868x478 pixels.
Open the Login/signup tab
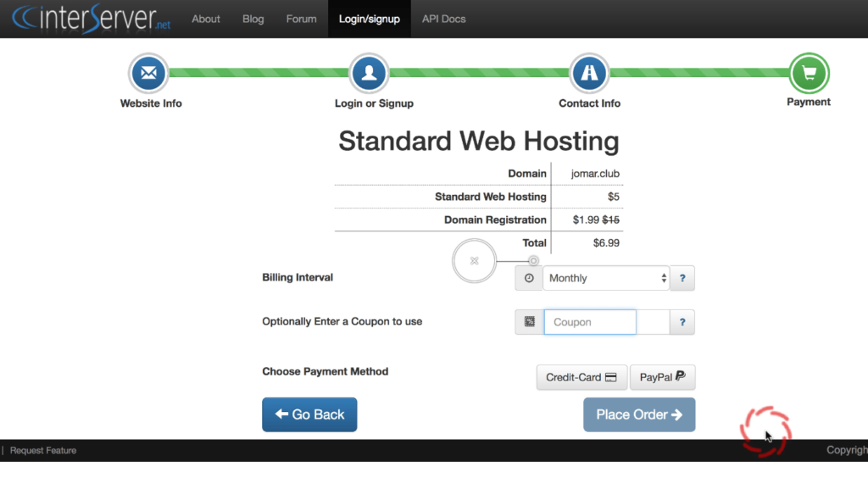coord(370,19)
